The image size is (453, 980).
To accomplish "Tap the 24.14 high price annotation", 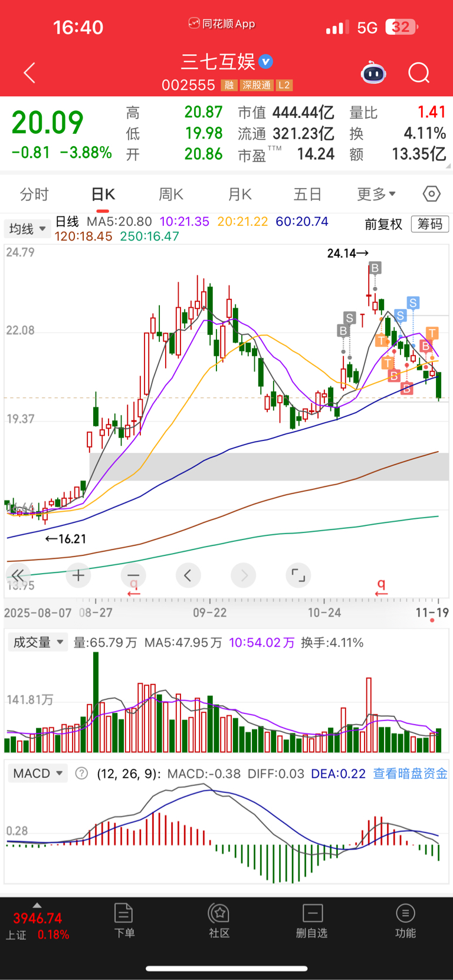I will pos(348,253).
